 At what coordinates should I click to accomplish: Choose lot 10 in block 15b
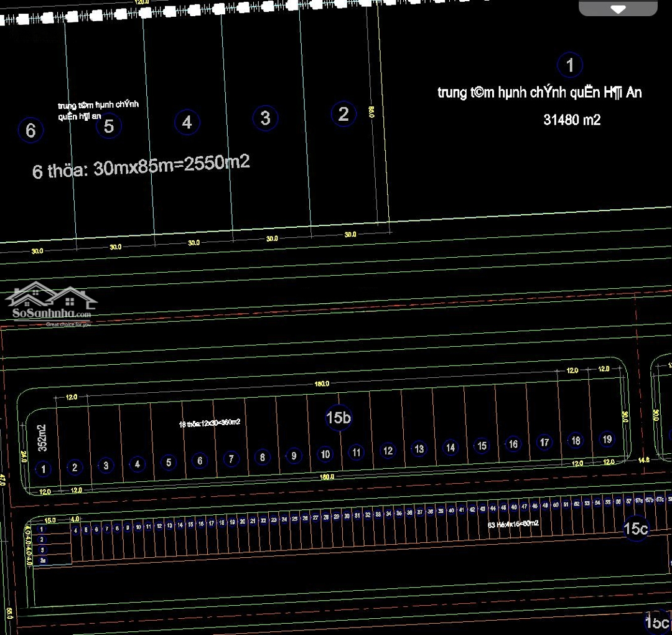click(x=325, y=454)
